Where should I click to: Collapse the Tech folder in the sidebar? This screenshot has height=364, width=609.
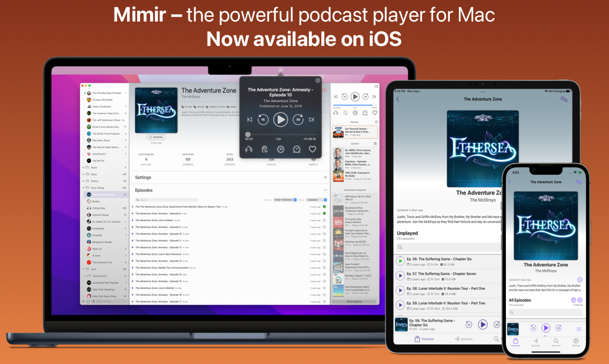[x=83, y=269]
